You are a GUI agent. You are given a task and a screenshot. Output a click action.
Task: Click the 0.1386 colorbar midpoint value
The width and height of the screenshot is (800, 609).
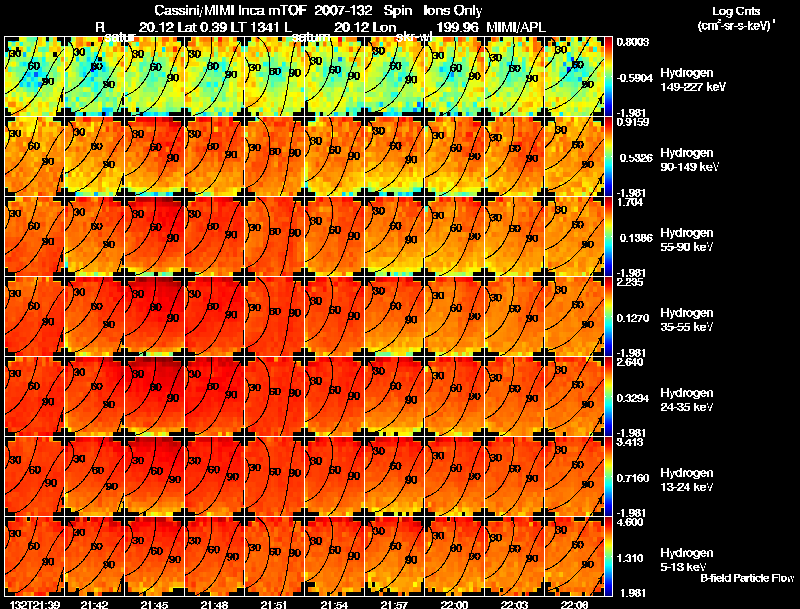tap(636, 238)
